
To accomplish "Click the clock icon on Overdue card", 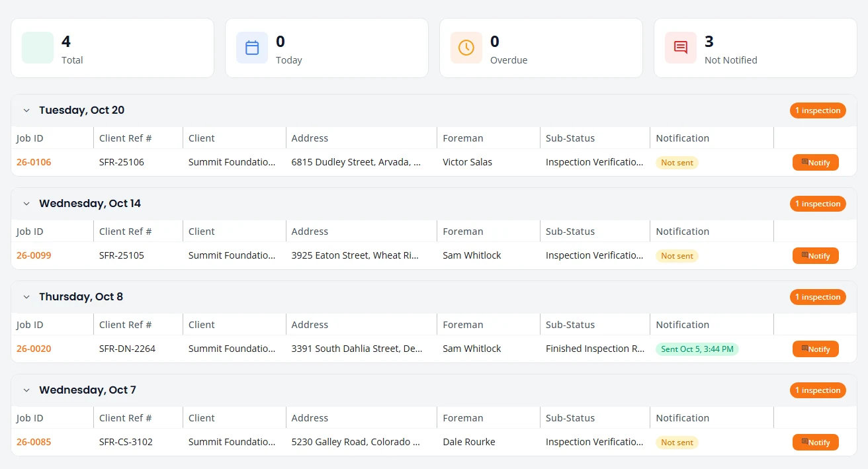I will (466, 48).
